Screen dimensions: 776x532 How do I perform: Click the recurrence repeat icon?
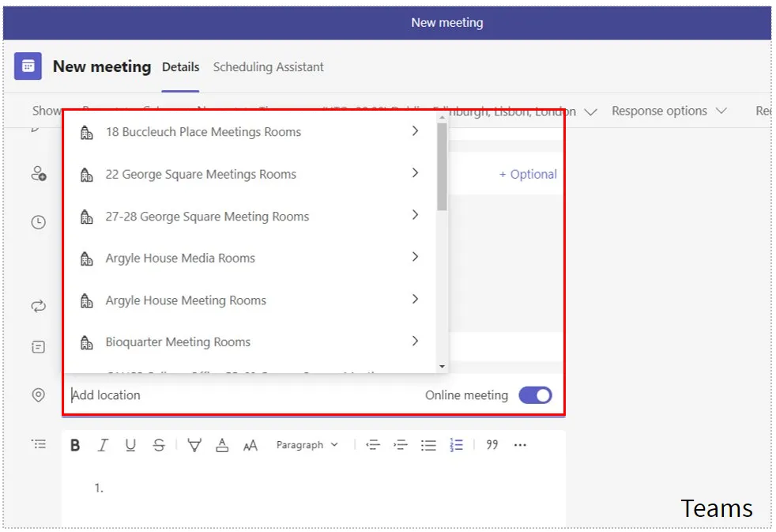[38, 306]
